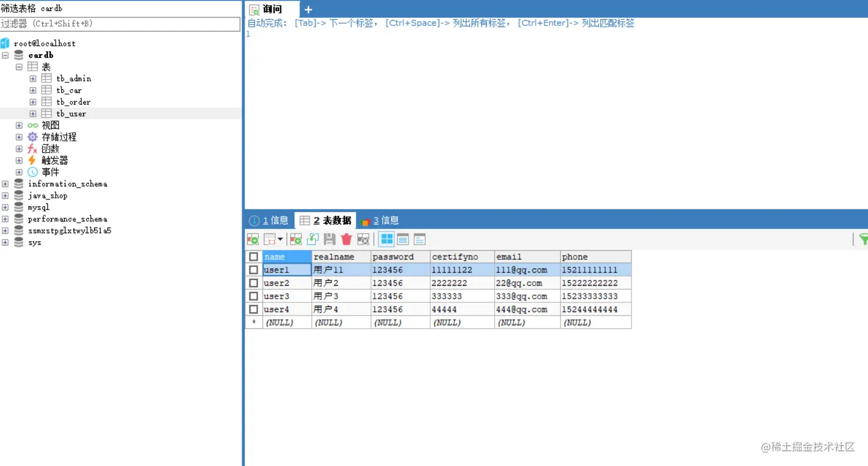The width and height of the screenshot is (868, 466).
Task: Toggle the select-all header checkbox
Action: [253, 257]
